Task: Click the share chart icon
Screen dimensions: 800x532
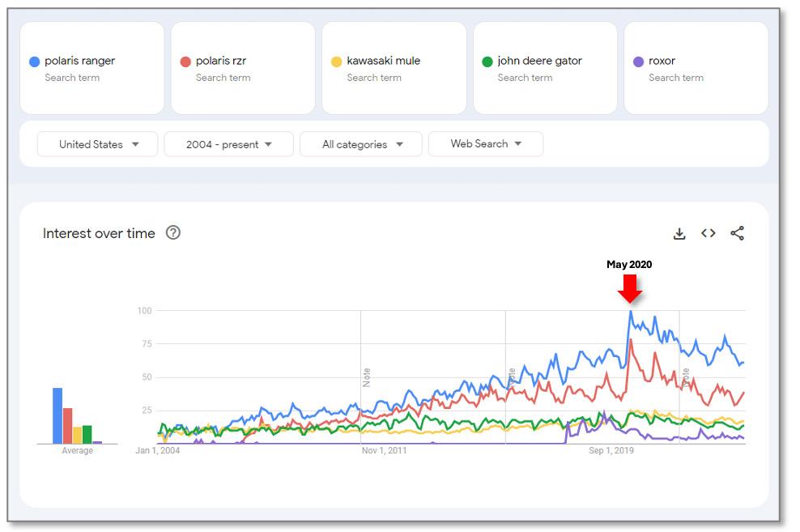Action: (x=737, y=233)
